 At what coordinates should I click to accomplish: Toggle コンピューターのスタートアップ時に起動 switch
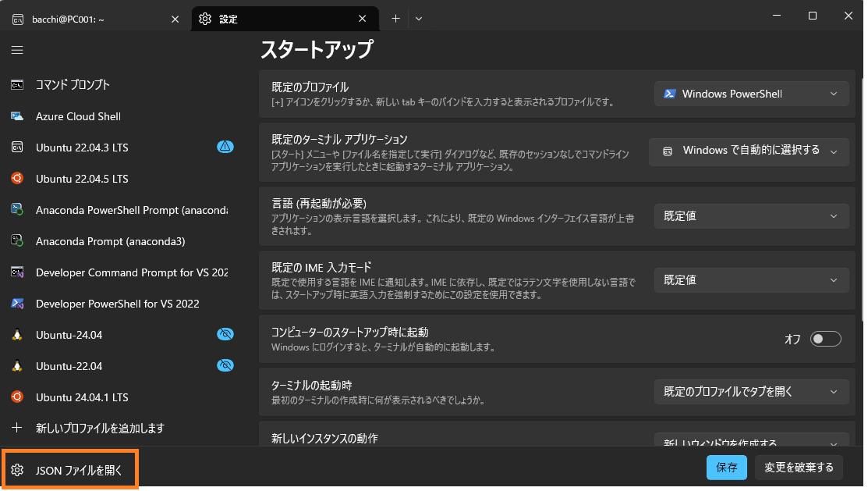coord(825,339)
